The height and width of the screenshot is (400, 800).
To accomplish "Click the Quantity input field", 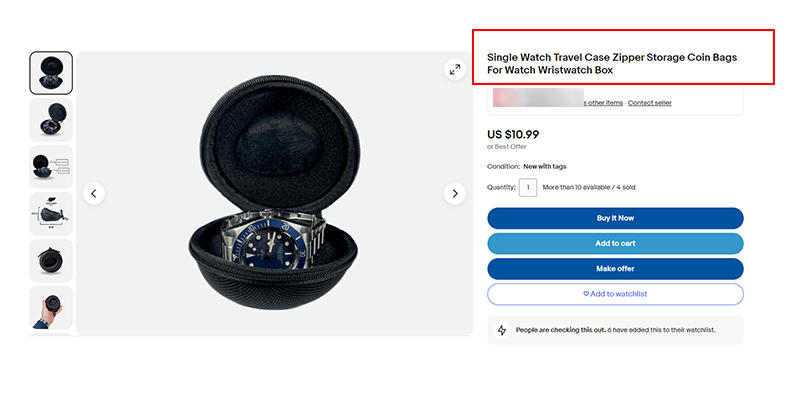I will (x=528, y=187).
